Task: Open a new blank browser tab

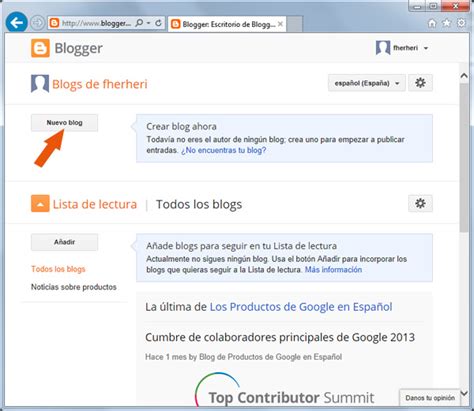Action: [295, 24]
